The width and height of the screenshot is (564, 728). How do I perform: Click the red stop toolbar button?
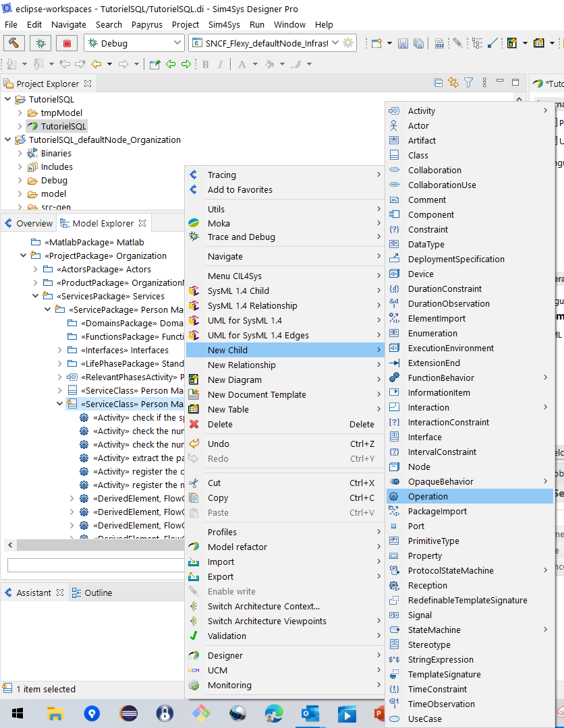(x=67, y=43)
